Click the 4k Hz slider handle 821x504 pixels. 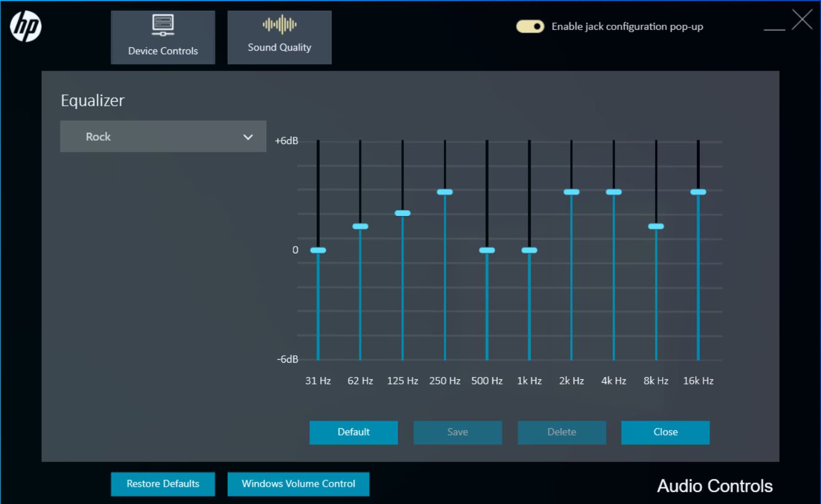[614, 192]
